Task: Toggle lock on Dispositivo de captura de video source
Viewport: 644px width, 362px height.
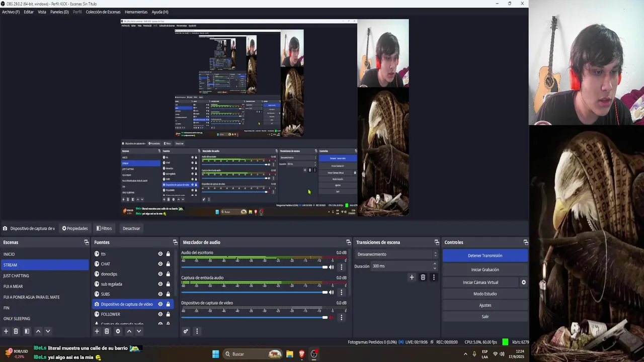Action: pos(168,304)
